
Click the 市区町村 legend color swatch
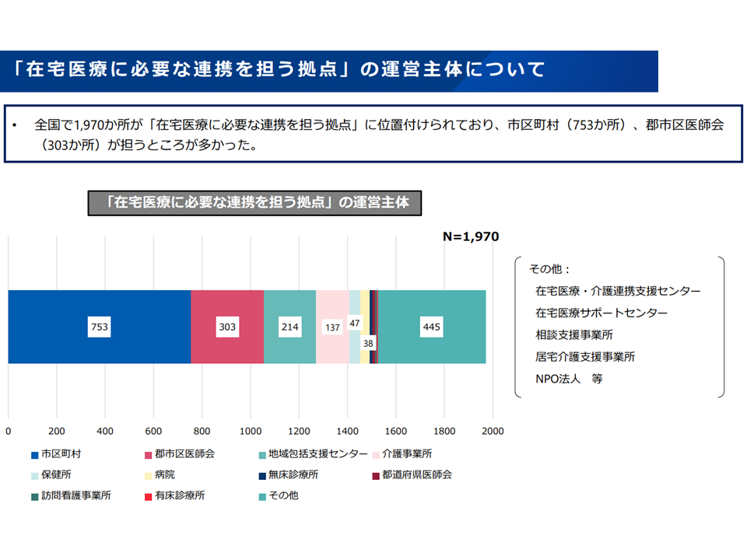click(x=35, y=453)
